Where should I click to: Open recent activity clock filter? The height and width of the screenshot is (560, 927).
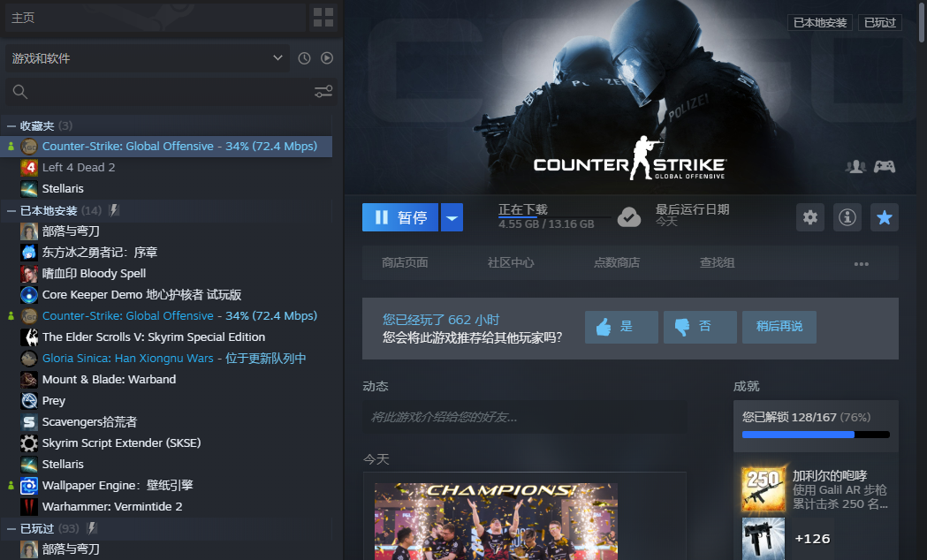click(x=304, y=58)
